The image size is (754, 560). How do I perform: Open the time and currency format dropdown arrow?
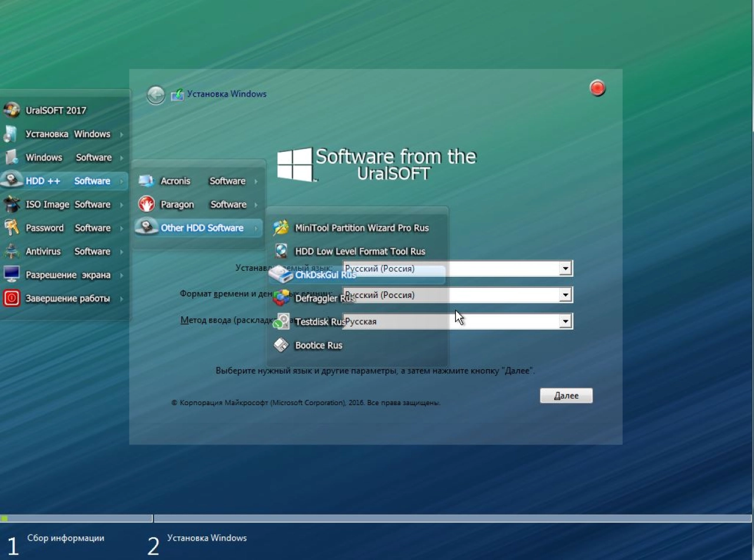click(565, 295)
